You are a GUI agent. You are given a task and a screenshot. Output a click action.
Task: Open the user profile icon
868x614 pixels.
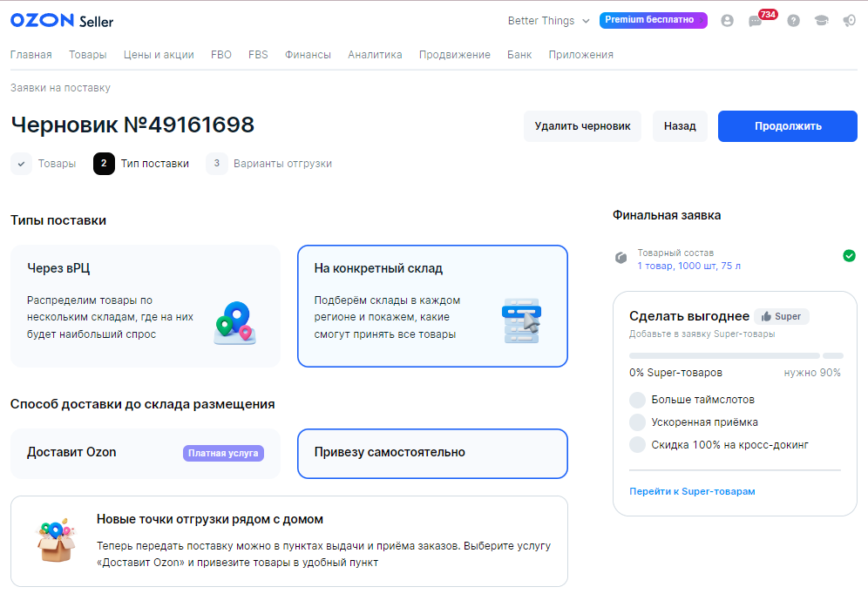(727, 21)
